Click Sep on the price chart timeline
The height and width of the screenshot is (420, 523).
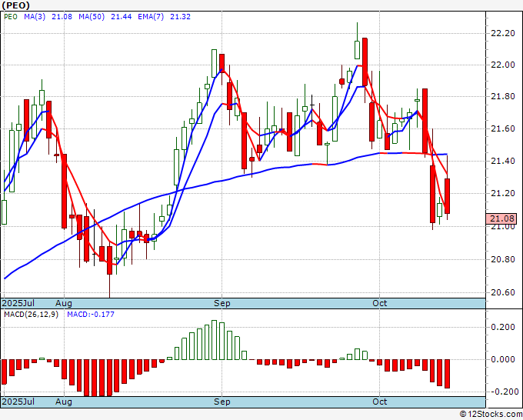click(x=222, y=303)
